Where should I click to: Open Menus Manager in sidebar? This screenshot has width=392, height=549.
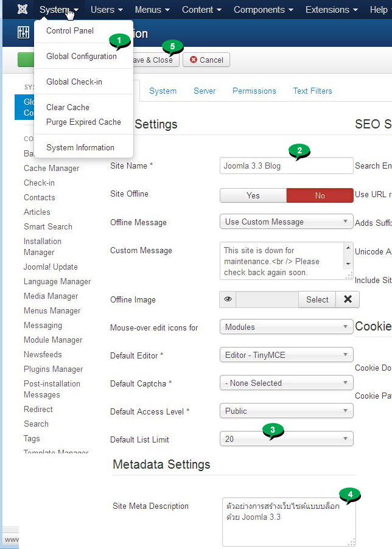tap(52, 311)
